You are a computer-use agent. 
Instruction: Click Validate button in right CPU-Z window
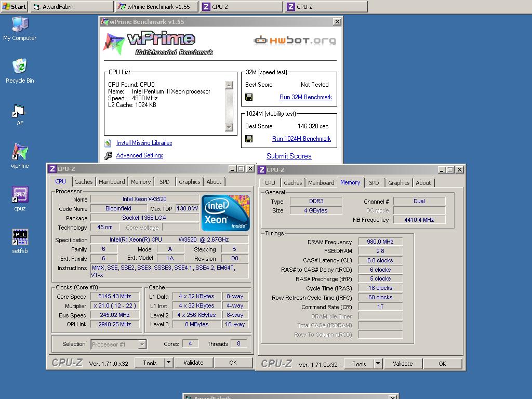point(403,364)
